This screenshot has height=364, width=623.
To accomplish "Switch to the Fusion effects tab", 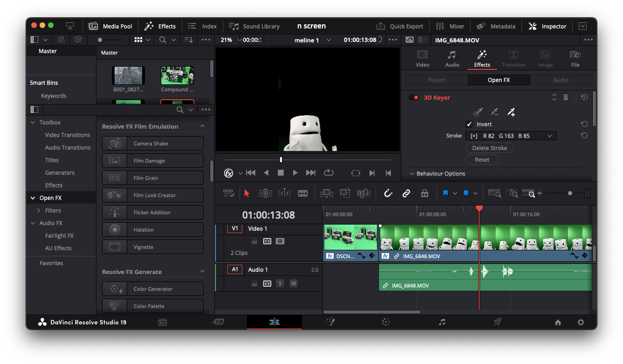I will [437, 80].
